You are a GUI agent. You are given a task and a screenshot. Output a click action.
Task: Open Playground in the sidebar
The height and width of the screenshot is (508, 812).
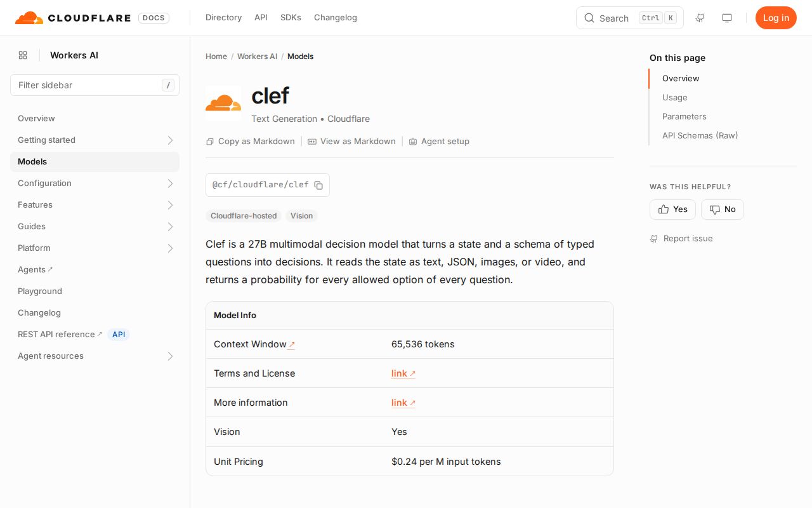(95, 291)
